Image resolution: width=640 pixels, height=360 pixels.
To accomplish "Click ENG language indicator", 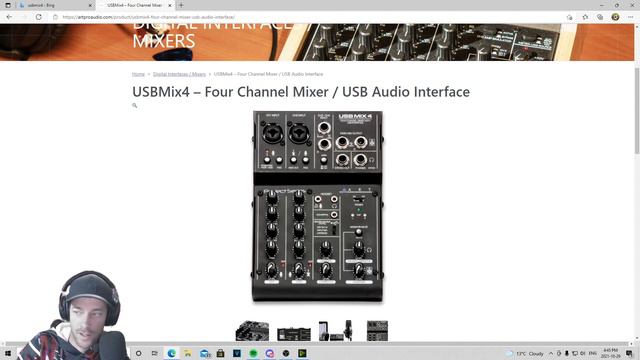I will [593, 353].
